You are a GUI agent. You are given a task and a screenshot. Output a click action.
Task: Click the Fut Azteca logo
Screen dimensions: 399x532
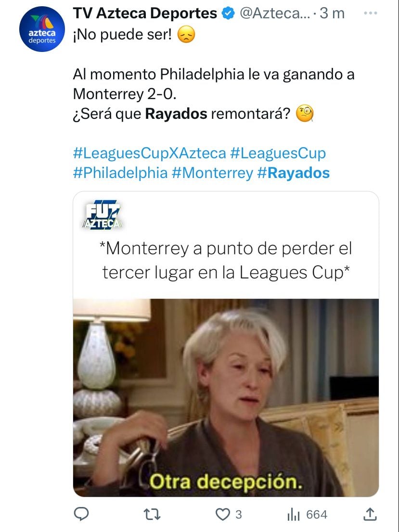[x=102, y=215]
